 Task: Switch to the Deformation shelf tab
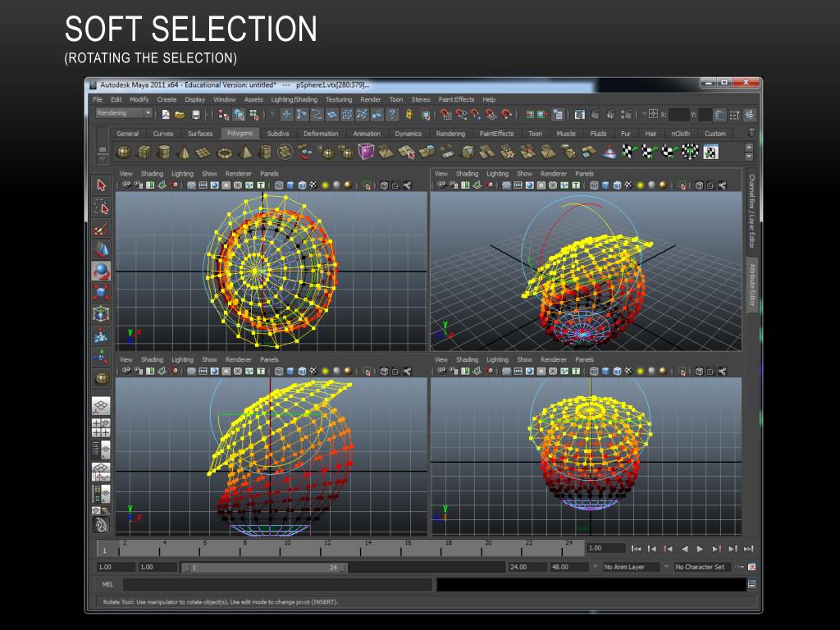(321, 134)
